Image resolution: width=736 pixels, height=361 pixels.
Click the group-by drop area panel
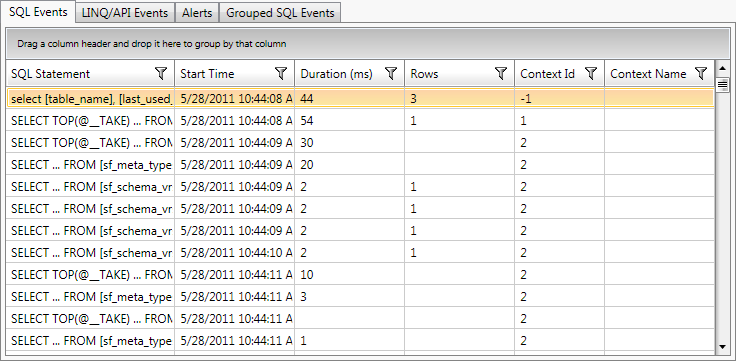(x=368, y=44)
